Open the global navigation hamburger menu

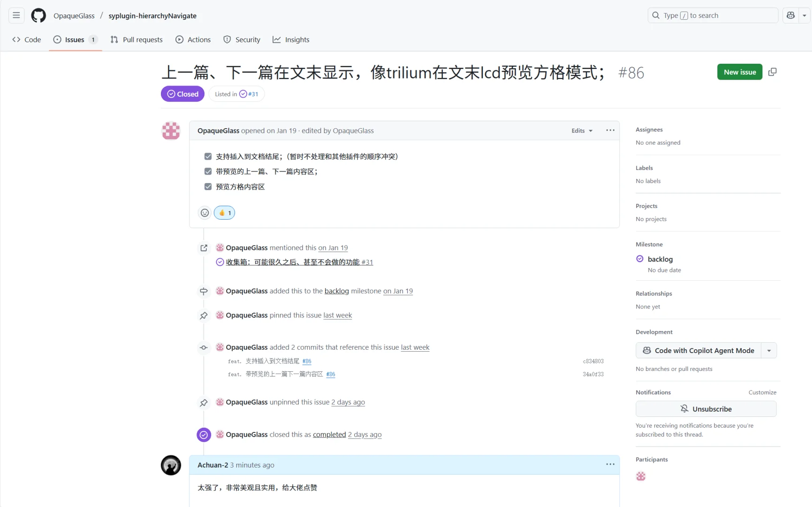15,15
